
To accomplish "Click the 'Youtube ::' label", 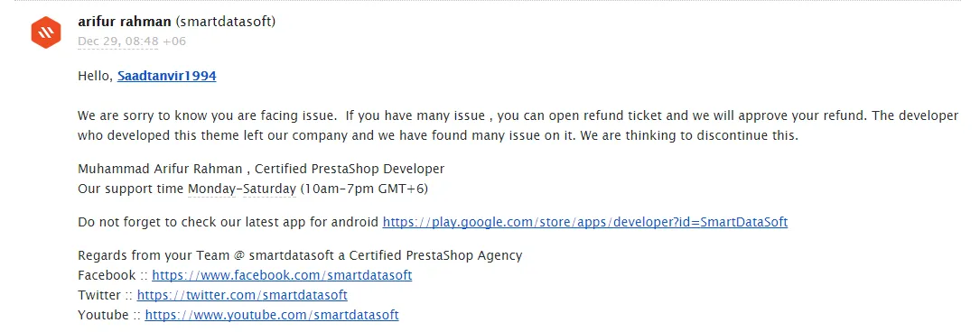I will pos(109,315).
